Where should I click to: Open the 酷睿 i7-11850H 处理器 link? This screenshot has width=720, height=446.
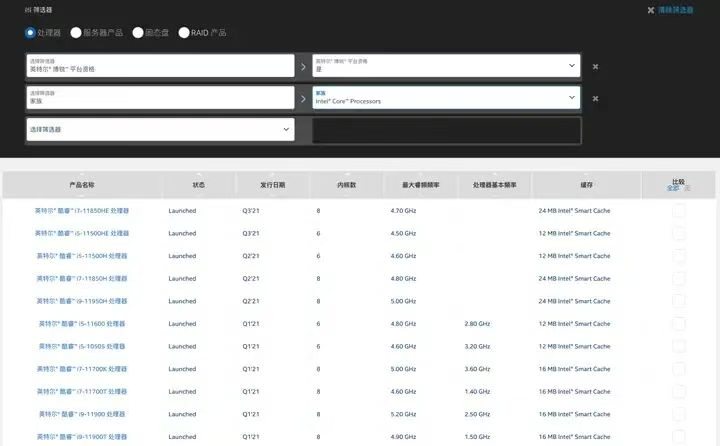point(82,278)
